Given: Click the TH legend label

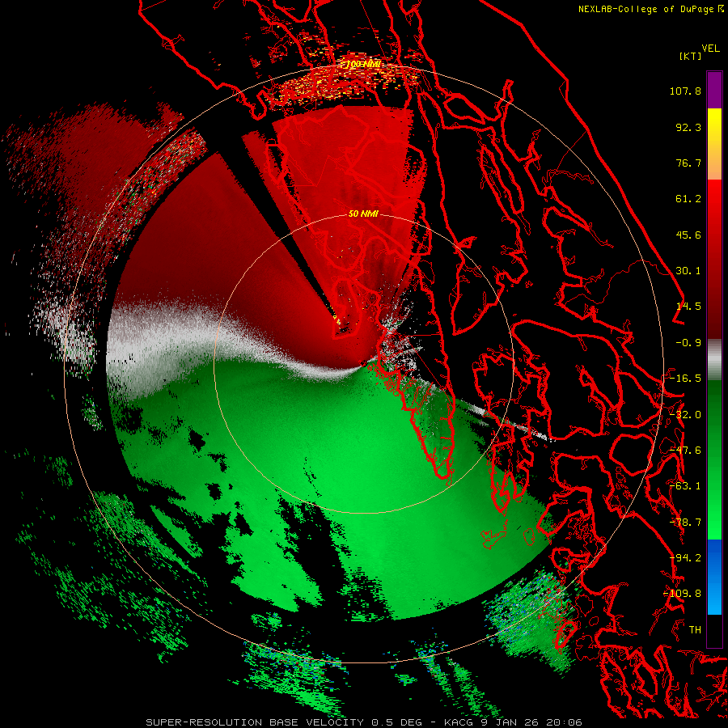Looking at the screenshot, I should click(695, 630).
